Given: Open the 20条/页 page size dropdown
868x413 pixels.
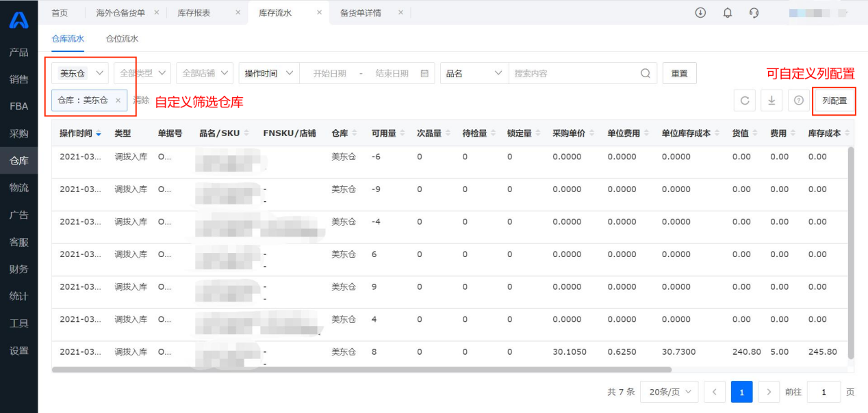Looking at the screenshot, I should [x=669, y=392].
